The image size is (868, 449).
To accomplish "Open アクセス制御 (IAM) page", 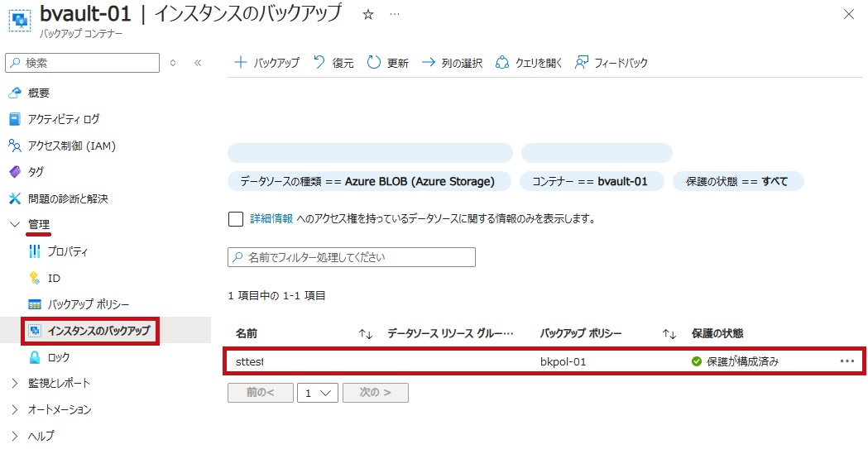I will [71, 146].
